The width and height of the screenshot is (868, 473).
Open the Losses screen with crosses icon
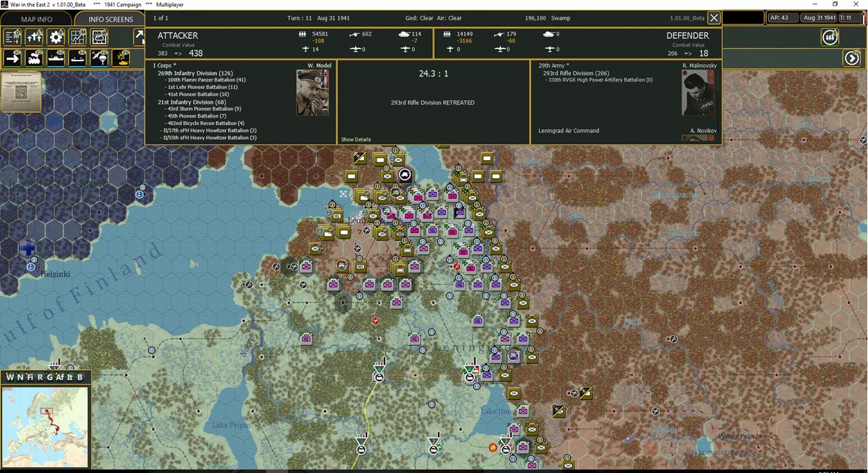tap(35, 38)
